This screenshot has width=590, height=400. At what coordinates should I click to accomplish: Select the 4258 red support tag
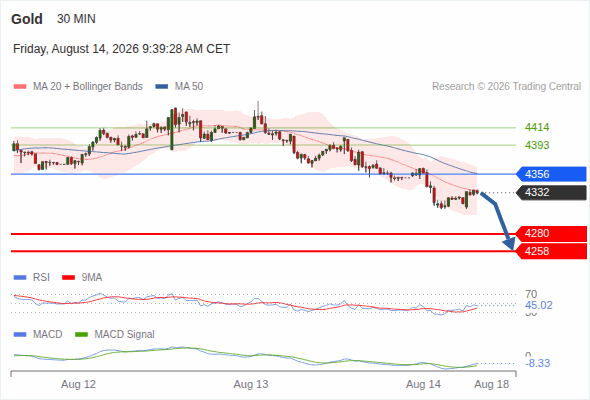[x=551, y=251]
